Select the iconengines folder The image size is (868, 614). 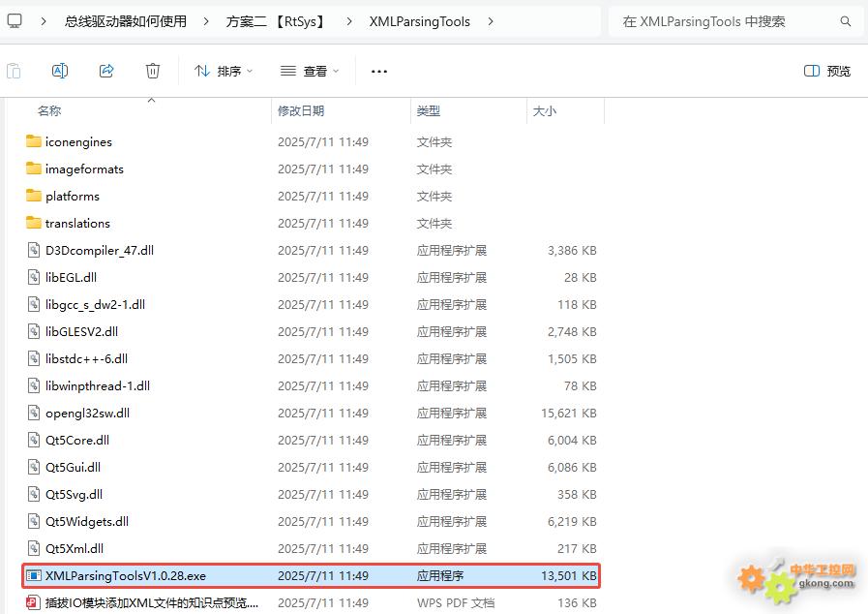(78, 141)
